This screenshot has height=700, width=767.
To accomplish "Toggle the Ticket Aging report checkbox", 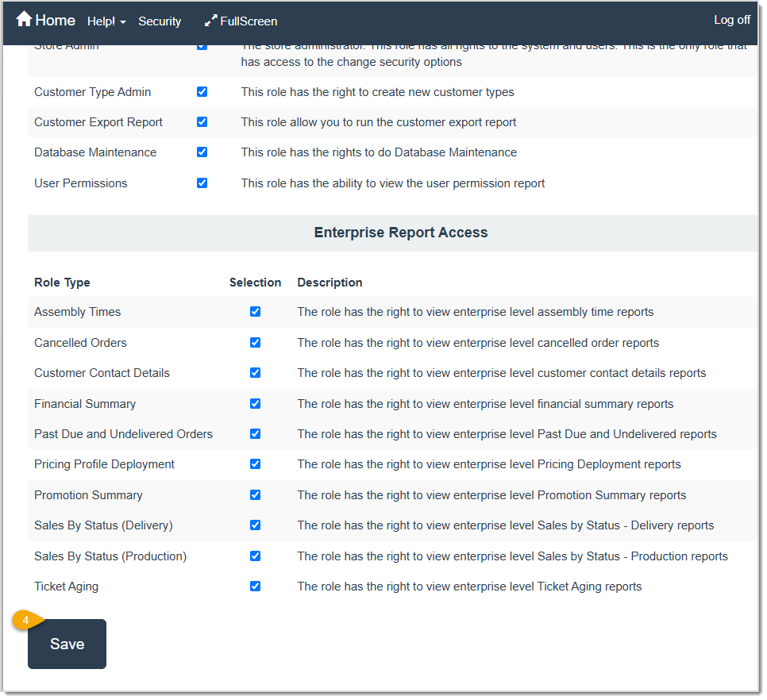I will click(255, 586).
